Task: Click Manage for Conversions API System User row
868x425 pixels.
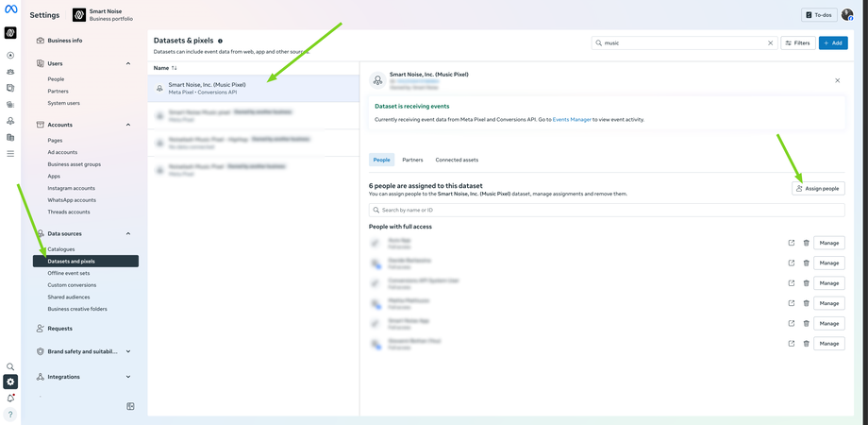Action: (x=828, y=283)
